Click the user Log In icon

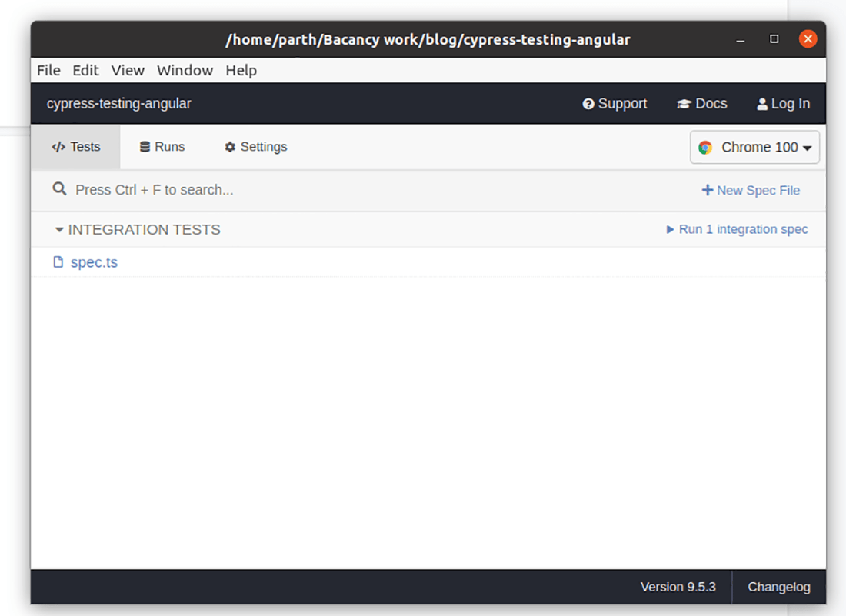coord(762,104)
